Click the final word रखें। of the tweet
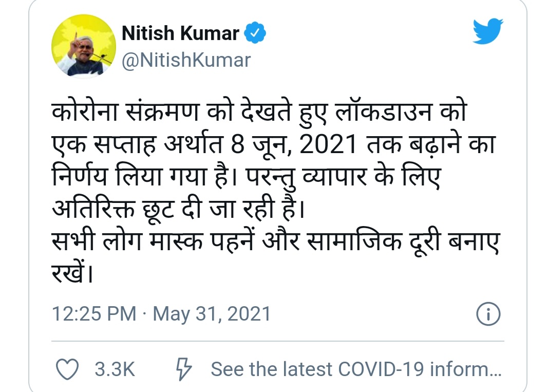 tap(73, 274)
